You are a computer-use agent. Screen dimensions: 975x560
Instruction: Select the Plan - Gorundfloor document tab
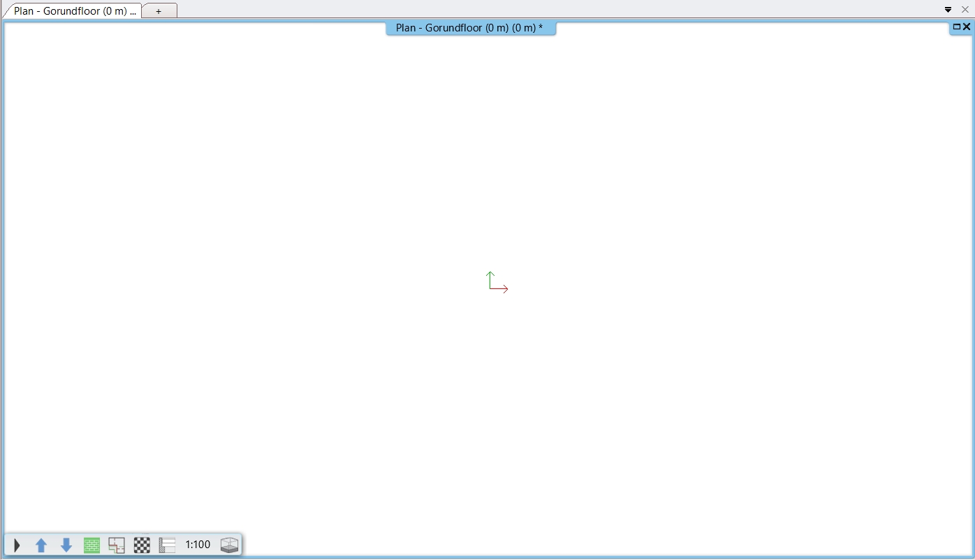[73, 11]
